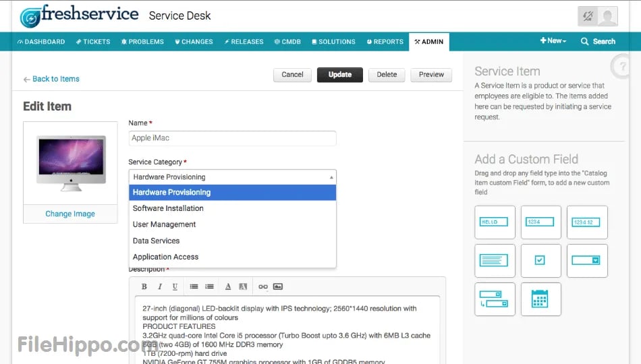The width and height of the screenshot is (641, 364).
Task: Click the iMac item image thumbnail
Action: pyautogui.click(x=71, y=163)
